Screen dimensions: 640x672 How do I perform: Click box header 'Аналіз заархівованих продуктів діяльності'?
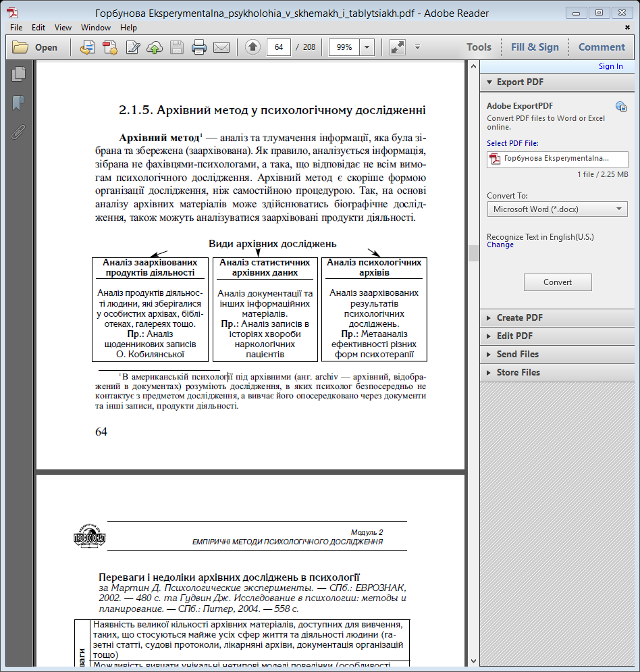pyautogui.click(x=150, y=267)
